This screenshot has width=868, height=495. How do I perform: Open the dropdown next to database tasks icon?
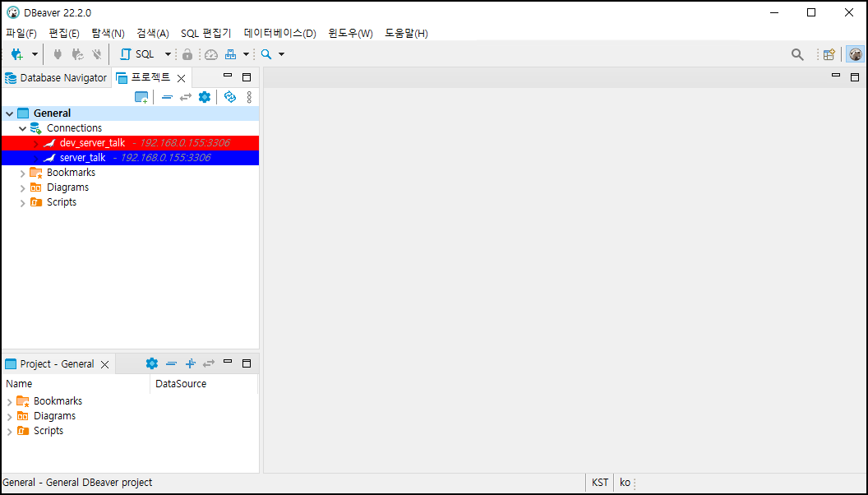(x=246, y=54)
